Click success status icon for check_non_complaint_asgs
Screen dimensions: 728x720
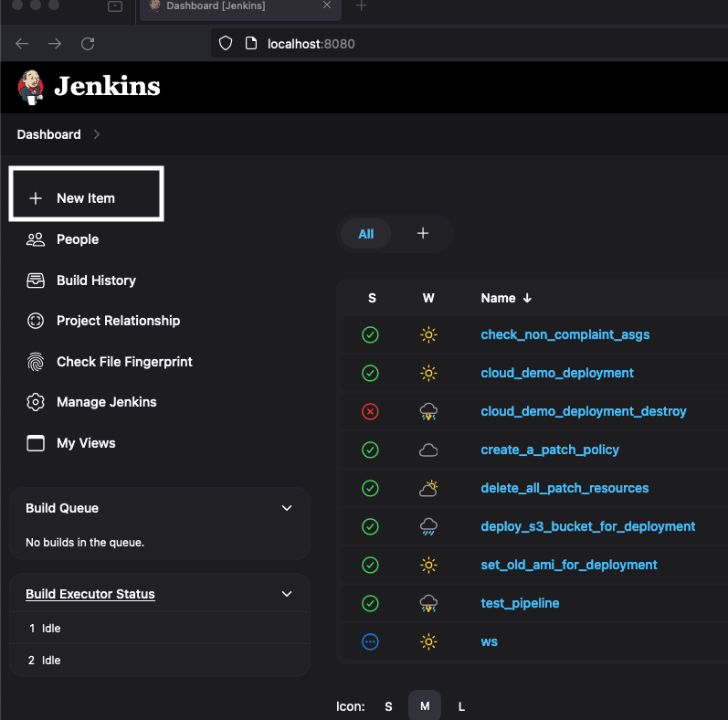coord(370,334)
